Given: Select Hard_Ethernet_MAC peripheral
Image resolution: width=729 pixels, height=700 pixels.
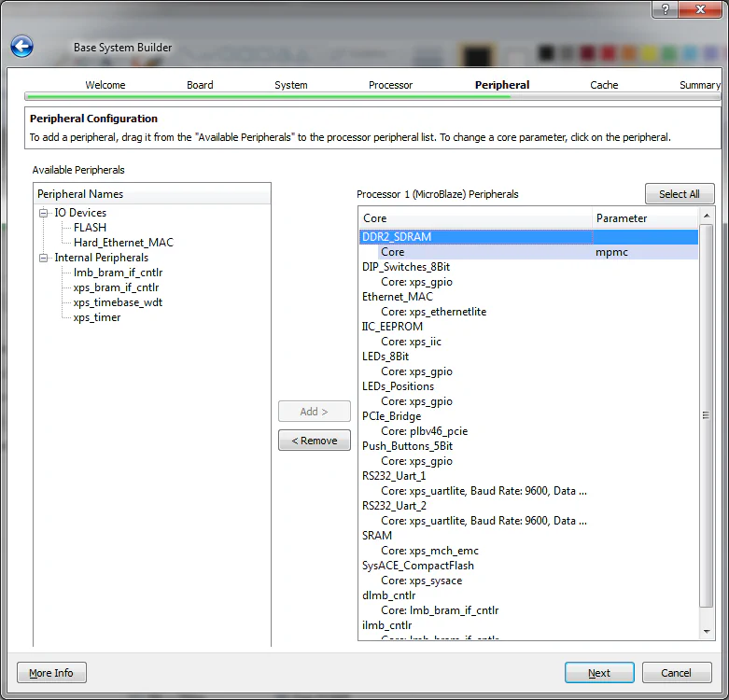Looking at the screenshot, I should pyautogui.click(x=123, y=243).
